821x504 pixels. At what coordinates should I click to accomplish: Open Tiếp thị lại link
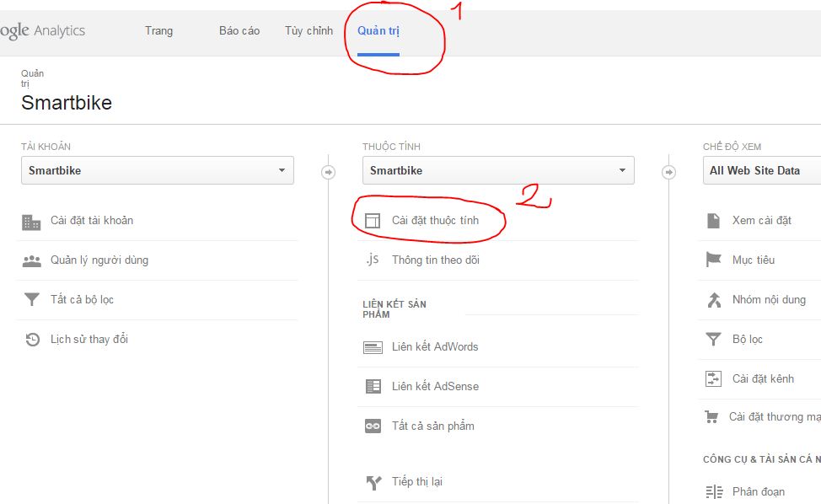coord(417,481)
